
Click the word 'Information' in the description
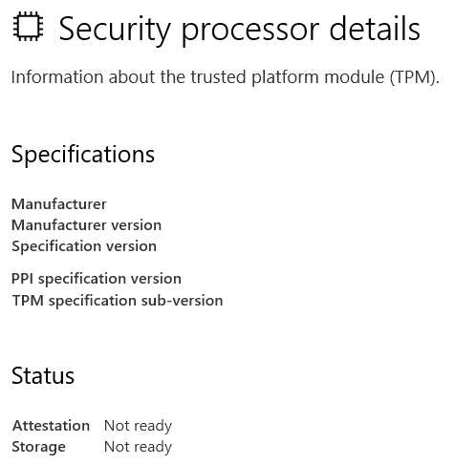click(x=57, y=77)
